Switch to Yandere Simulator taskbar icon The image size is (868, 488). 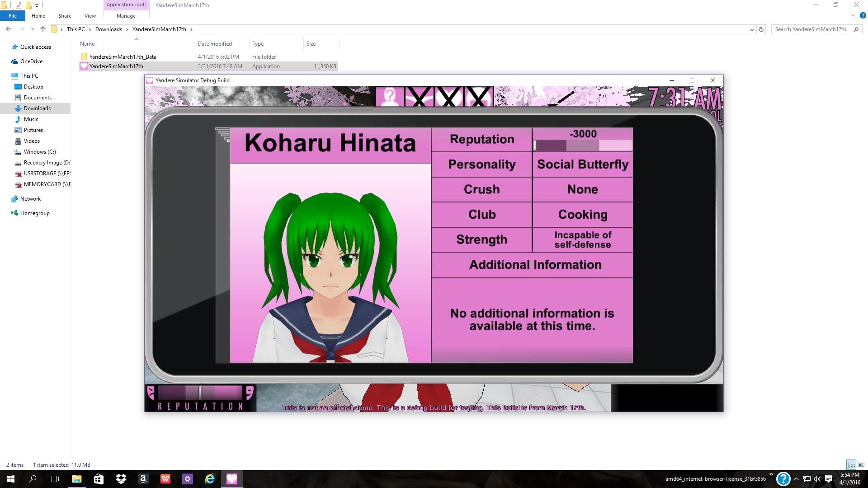pos(232,479)
